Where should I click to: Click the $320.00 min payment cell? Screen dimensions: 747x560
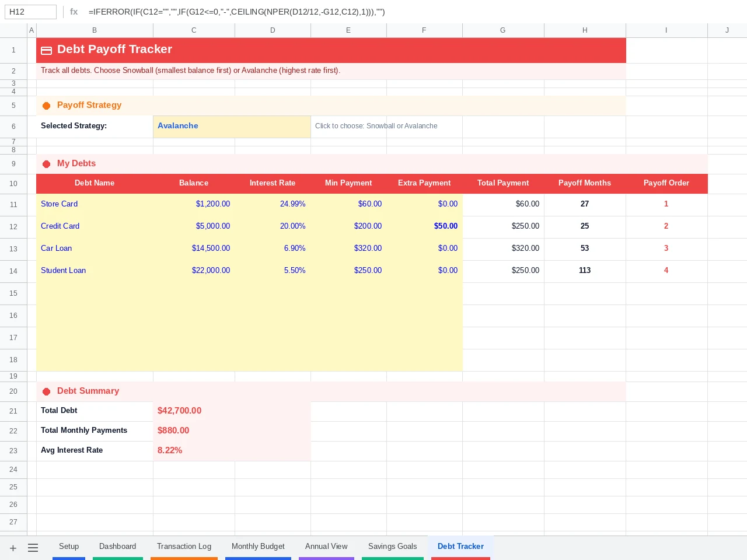348,249
